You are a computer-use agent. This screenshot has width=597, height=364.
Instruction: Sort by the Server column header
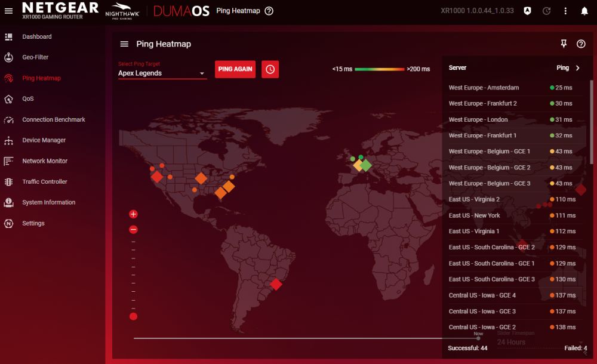[457, 68]
